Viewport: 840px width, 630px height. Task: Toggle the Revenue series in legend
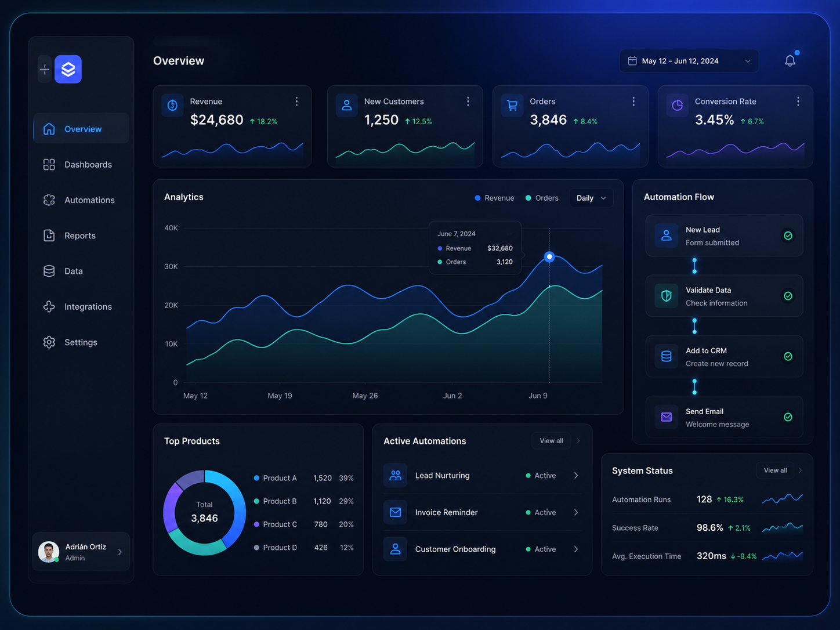(494, 198)
